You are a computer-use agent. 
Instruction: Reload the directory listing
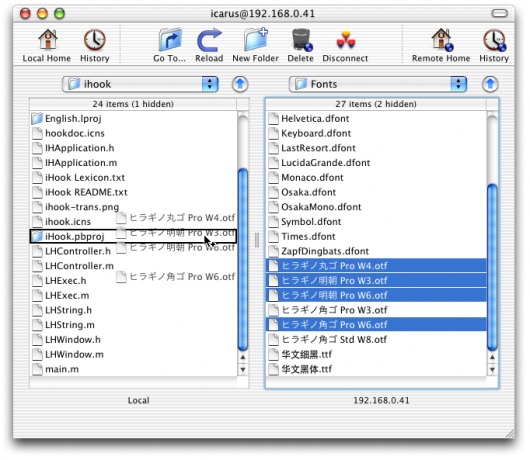tap(209, 45)
